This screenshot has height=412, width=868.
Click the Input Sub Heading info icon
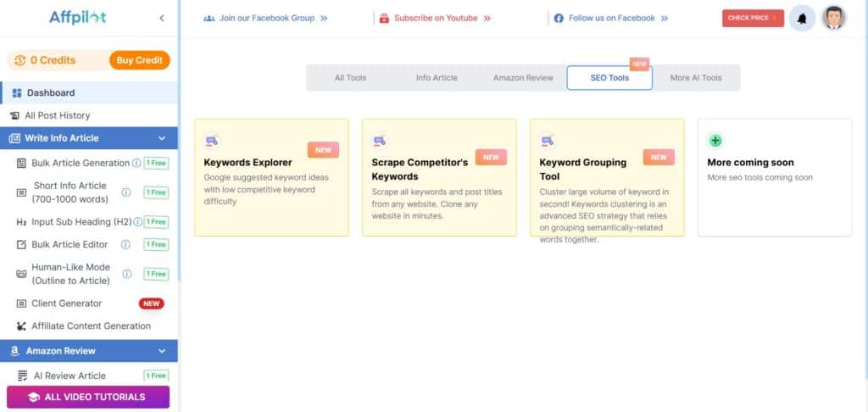[x=138, y=222]
